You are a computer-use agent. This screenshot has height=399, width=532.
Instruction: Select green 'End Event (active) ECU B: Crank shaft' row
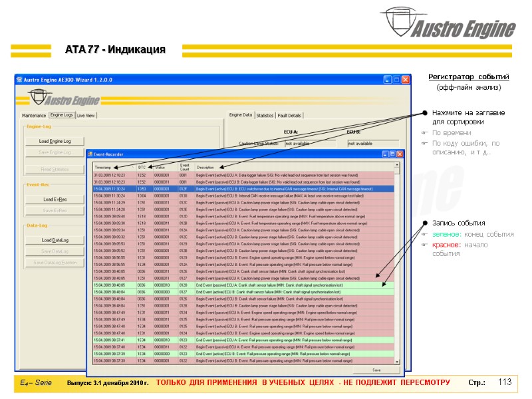[x=243, y=292]
